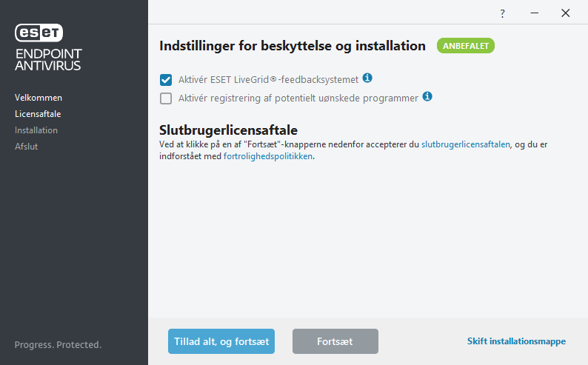Image resolution: width=588 pixels, height=365 pixels.
Task: Open the slutbrugerlicensaftalen link
Action: click(x=465, y=145)
